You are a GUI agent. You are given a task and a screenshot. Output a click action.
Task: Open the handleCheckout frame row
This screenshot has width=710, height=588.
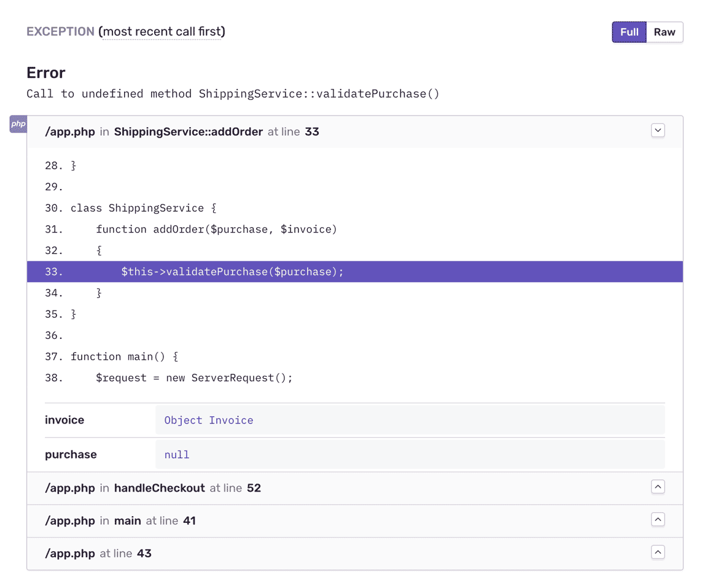tap(153, 489)
